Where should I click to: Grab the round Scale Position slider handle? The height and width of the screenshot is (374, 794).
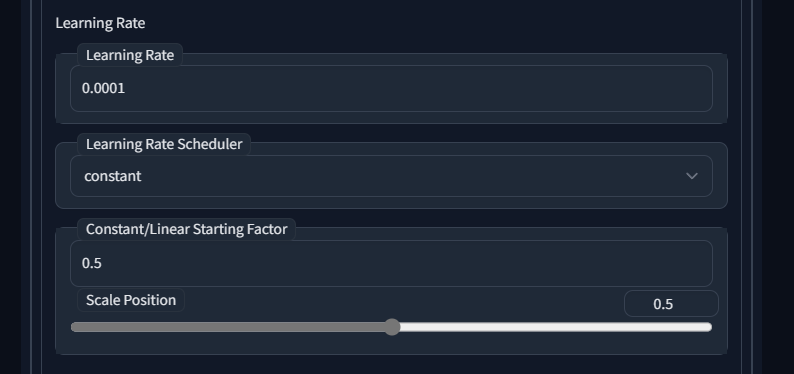pos(392,327)
